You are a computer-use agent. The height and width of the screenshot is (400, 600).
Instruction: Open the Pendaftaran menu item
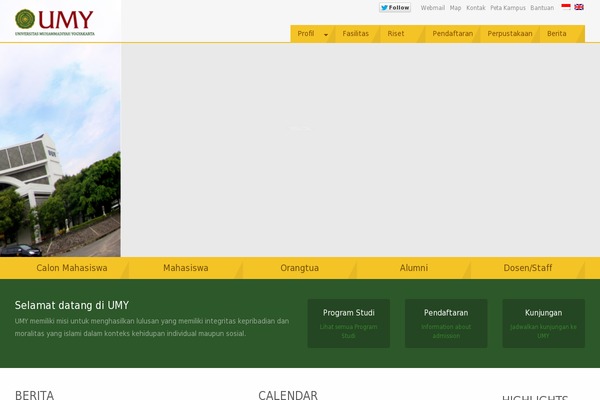pos(453,34)
